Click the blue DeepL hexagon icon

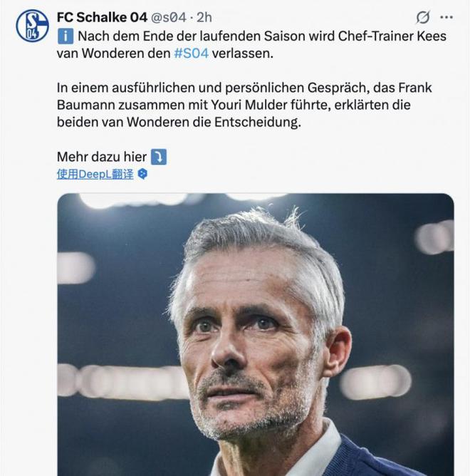click(x=142, y=174)
